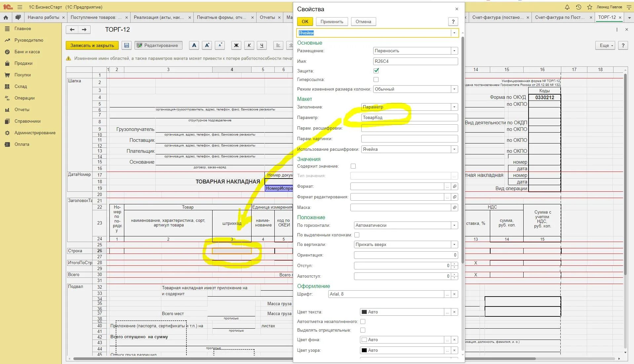Open the Format field in a new window
The image size is (634, 364).
(455, 186)
